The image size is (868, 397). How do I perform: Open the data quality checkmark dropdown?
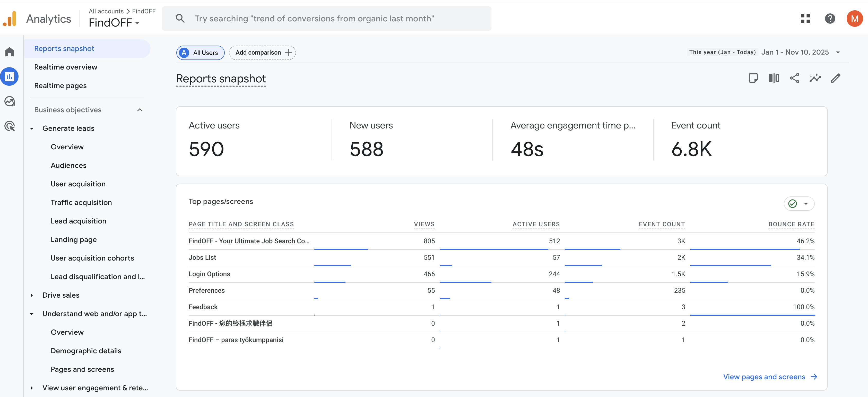[799, 204]
